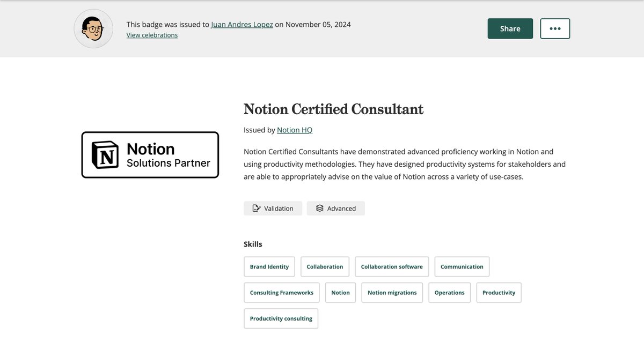
Task: Open the Notion HQ issuer link
Action: (295, 130)
